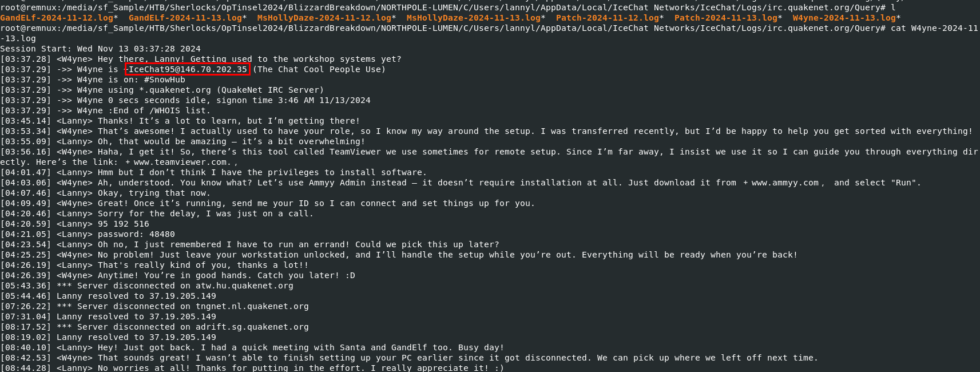Select MsHollyDaze-2024-11-13.log in the listing
The height and width of the screenshot is (372, 980).
[473, 18]
